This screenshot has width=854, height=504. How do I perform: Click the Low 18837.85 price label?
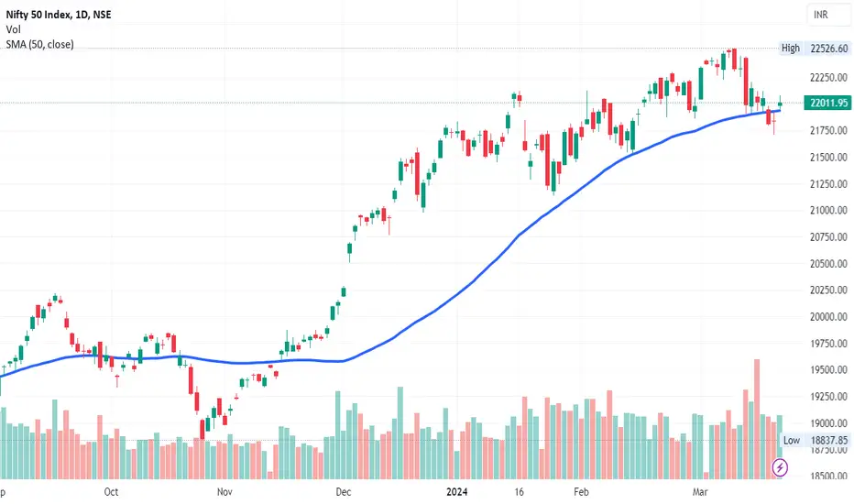816,440
